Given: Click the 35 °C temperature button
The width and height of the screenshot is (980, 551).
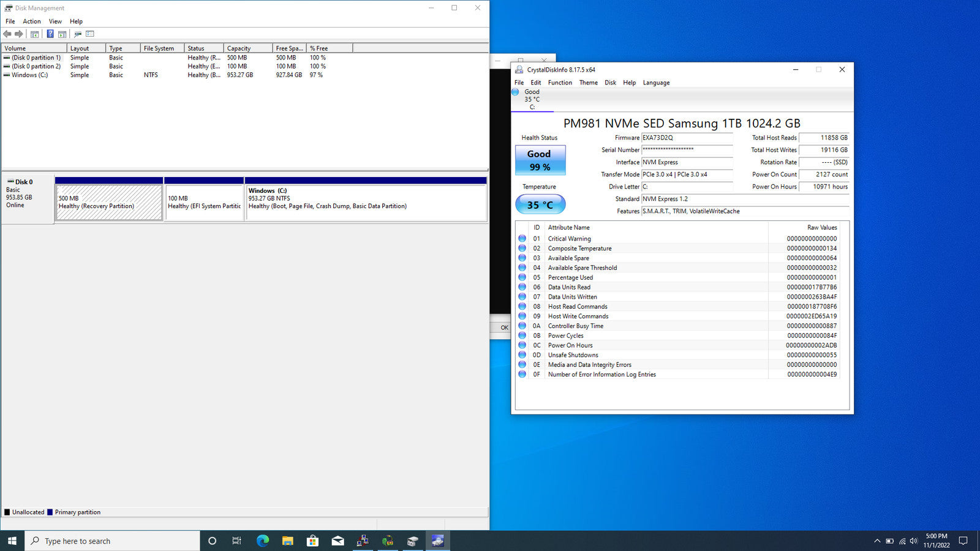Looking at the screenshot, I should tap(540, 204).
